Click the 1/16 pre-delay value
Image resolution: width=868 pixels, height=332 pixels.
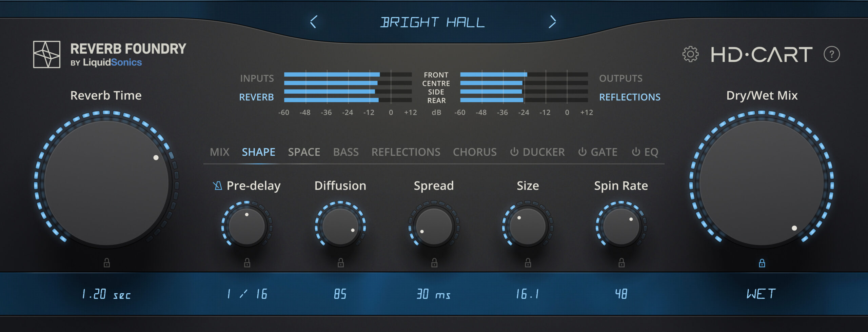247,294
